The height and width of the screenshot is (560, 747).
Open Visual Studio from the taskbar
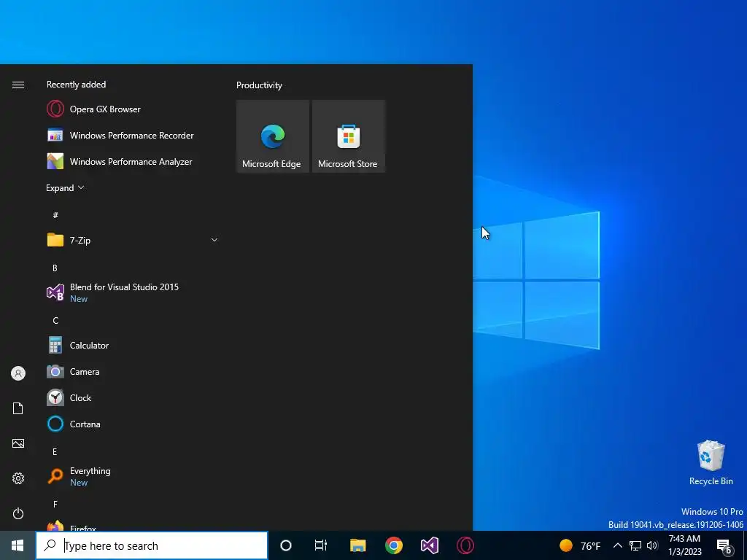[x=429, y=545]
